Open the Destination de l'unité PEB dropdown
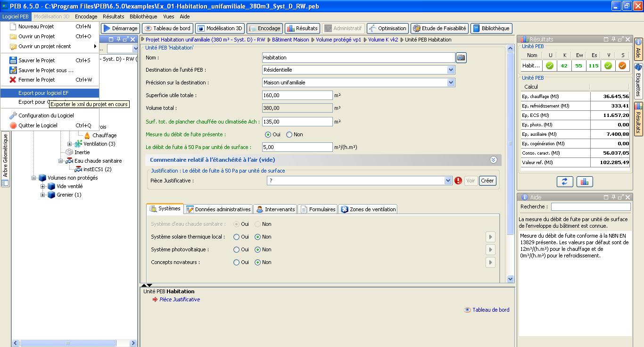644x347 pixels. point(451,70)
